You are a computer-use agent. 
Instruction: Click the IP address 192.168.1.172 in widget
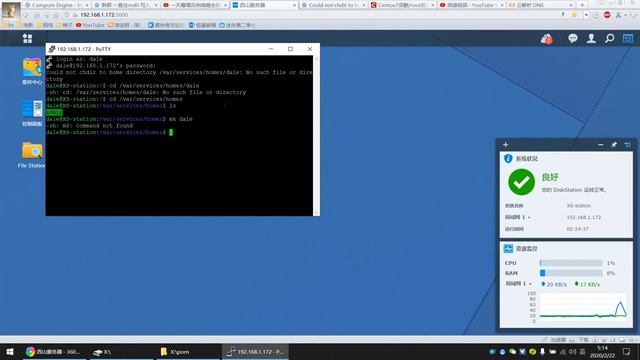tap(584, 217)
